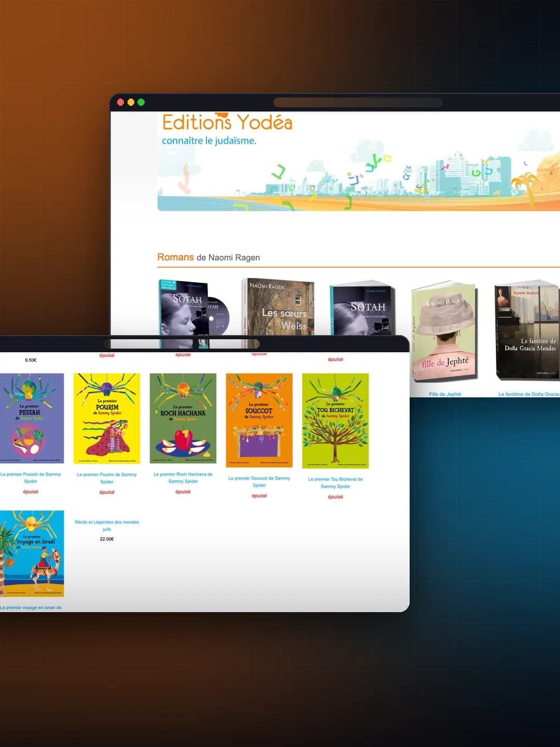Click épuisé under Le premier Pourim
The image size is (560, 747).
[x=107, y=492]
